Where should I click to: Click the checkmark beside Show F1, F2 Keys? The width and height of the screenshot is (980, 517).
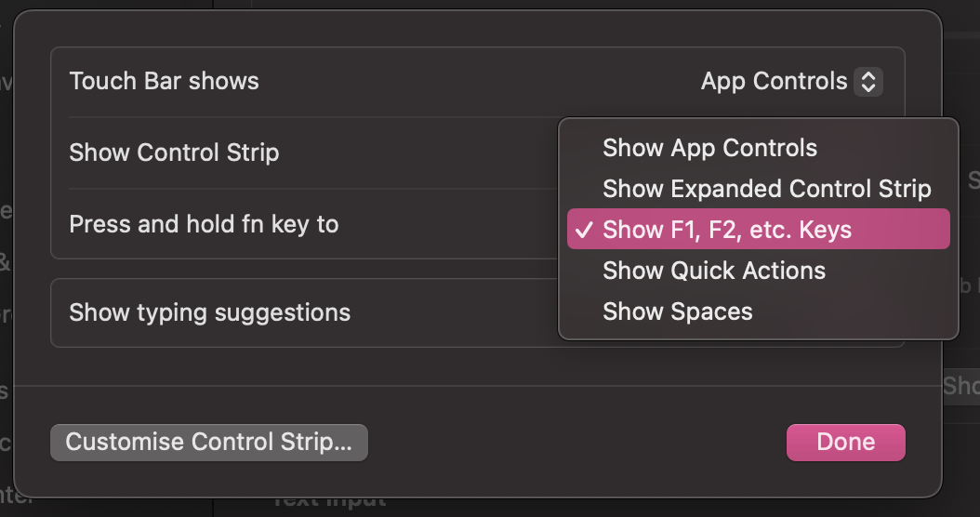point(584,230)
